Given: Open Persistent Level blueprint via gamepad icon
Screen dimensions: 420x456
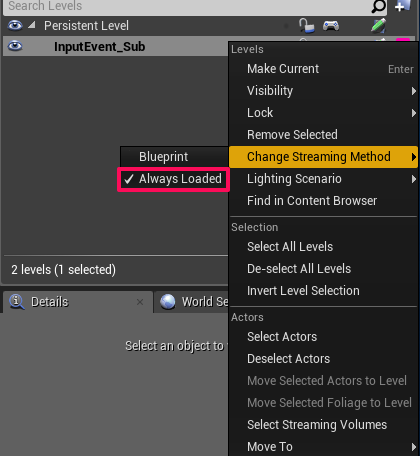Looking at the screenshot, I should [x=331, y=26].
